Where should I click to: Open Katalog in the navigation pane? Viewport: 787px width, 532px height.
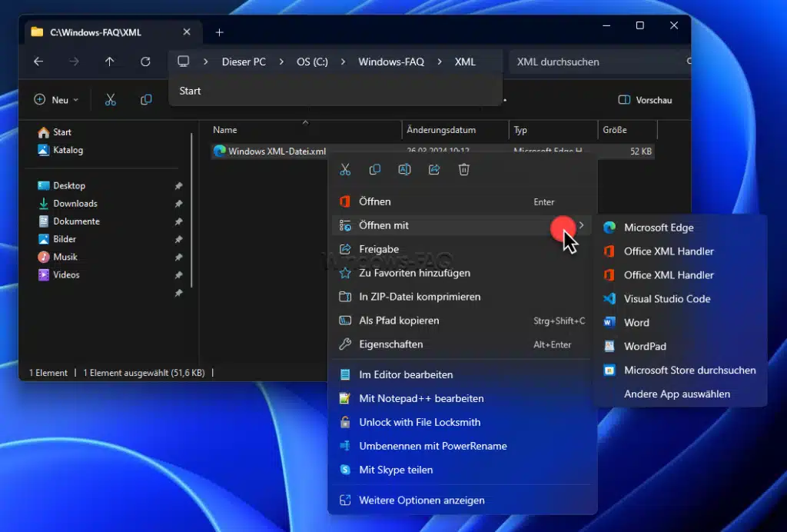click(61, 150)
